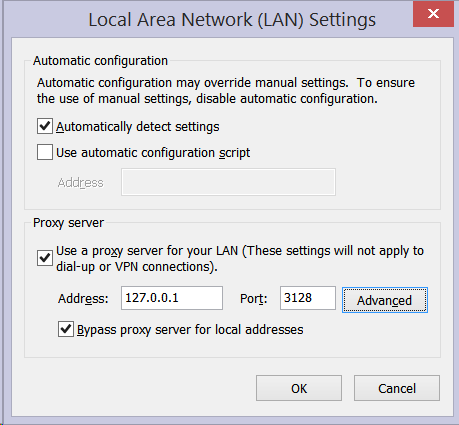Confirm changes with the OK button
This screenshot has width=459, height=425.
[299, 388]
